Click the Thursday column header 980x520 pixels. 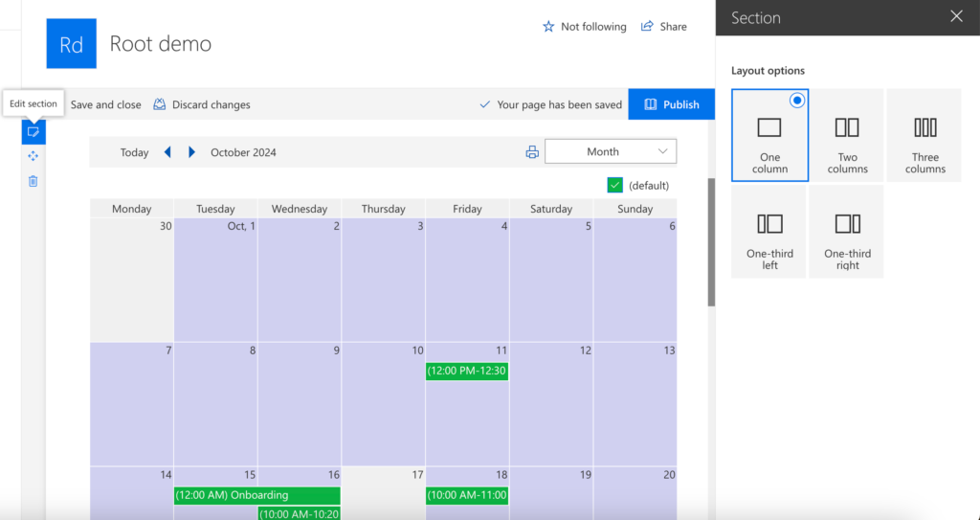click(383, 209)
